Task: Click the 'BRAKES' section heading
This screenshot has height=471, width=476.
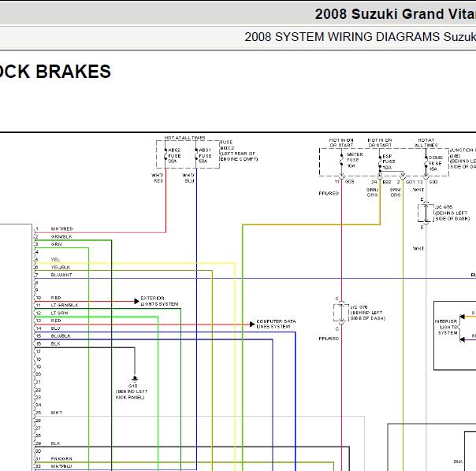Action: pyautogui.click(x=73, y=72)
